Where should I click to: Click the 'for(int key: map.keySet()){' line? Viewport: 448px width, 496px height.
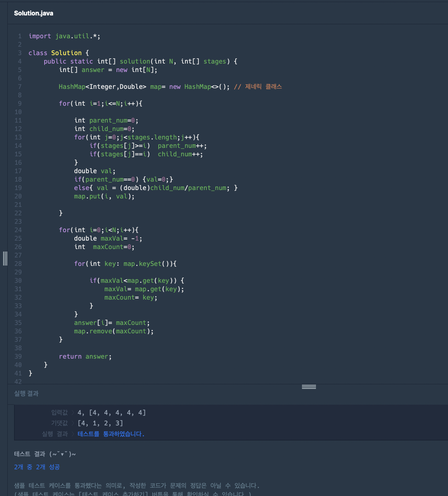point(125,264)
